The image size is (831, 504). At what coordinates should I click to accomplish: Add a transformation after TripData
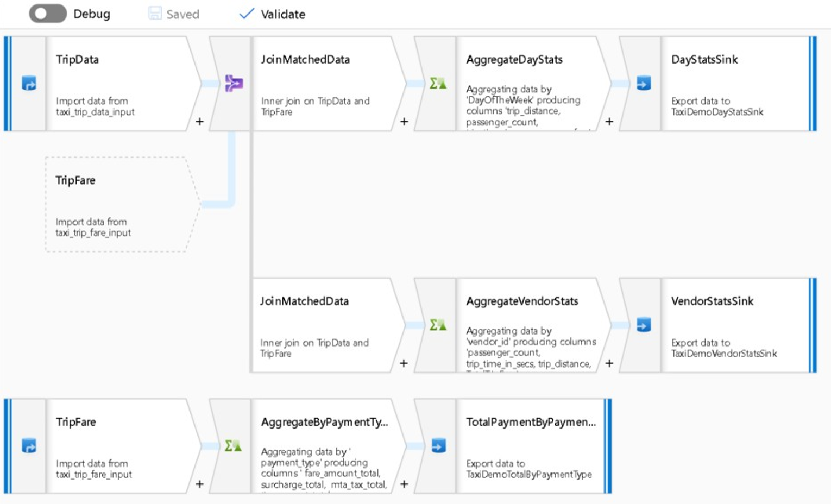[x=200, y=122]
